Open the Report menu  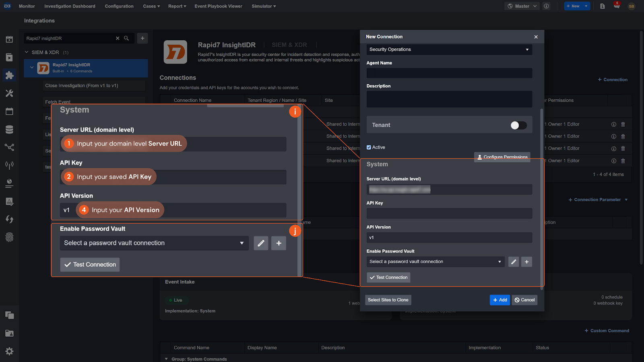177,6
